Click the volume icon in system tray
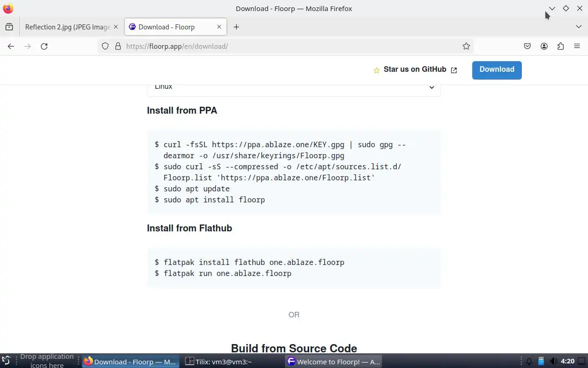The width and height of the screenshot is (588, 368). pyautogui.click(x=553, y=362)
